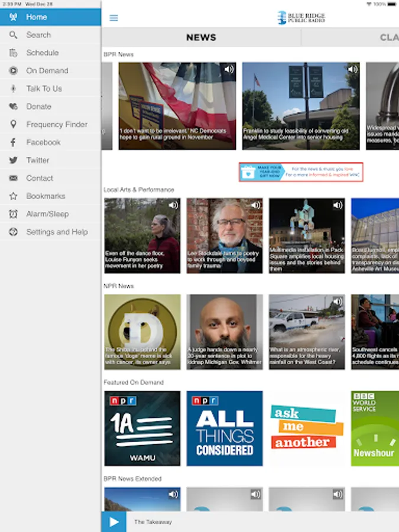This screenshot has width=399, height=532.
Task: Click Featured On Demand heading
Action: coord(134,382)
